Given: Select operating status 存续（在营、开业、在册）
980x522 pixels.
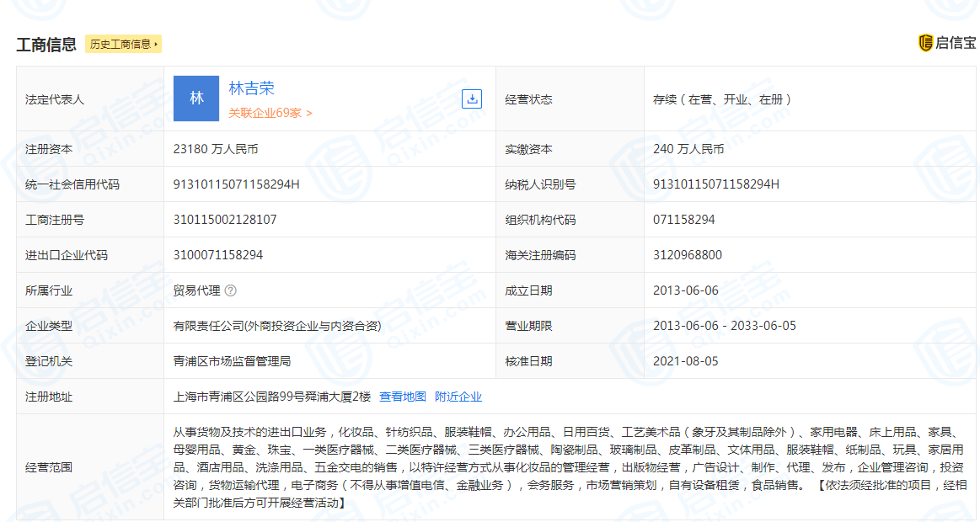Looking at the screenshot, I should (722, 99).
